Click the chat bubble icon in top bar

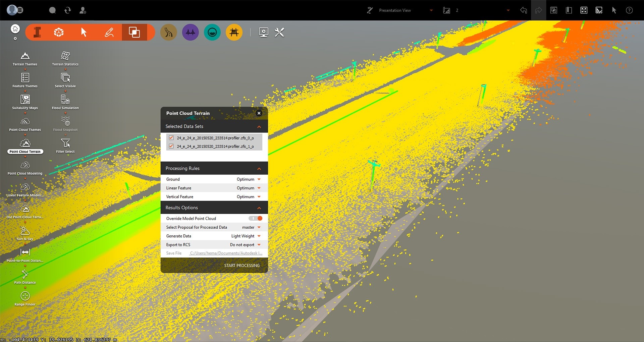coord(52,10)
